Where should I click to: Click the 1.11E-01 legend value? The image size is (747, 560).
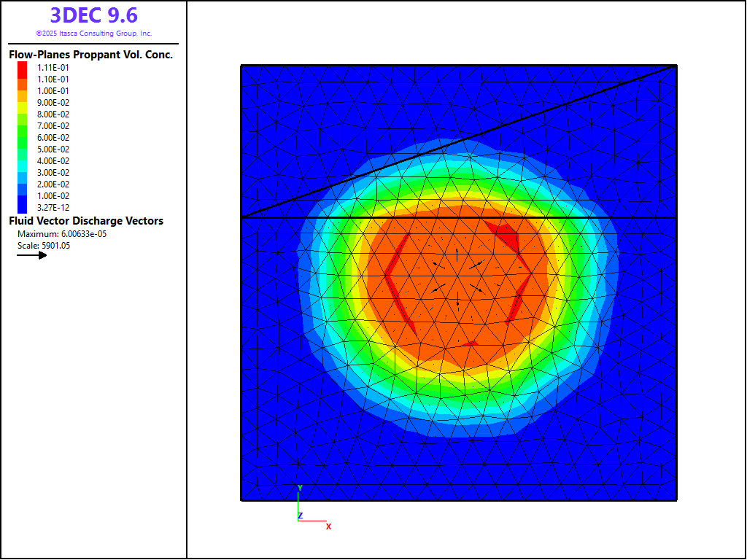(x=53, y=68)
